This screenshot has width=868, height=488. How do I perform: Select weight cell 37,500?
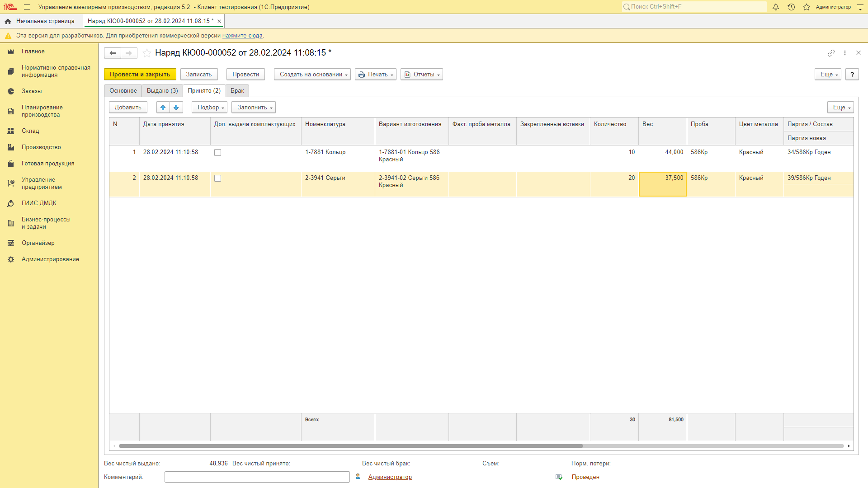[662, 184]
